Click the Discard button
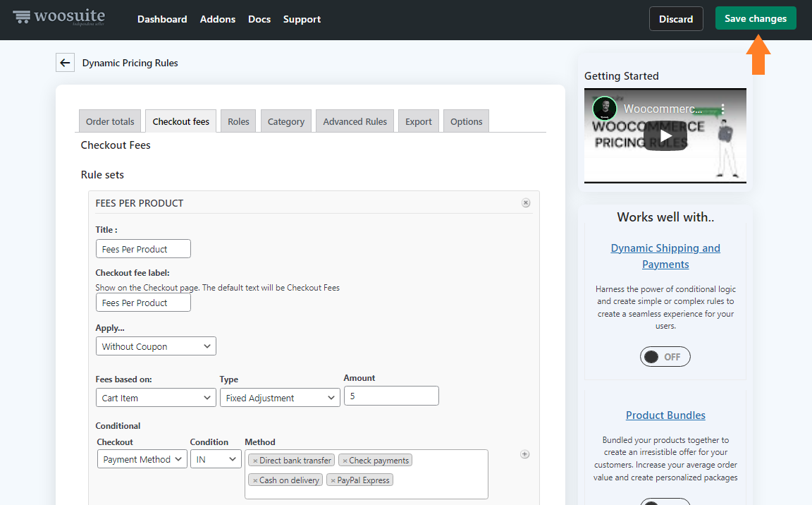The image size is (812, 505). [676, 19]
